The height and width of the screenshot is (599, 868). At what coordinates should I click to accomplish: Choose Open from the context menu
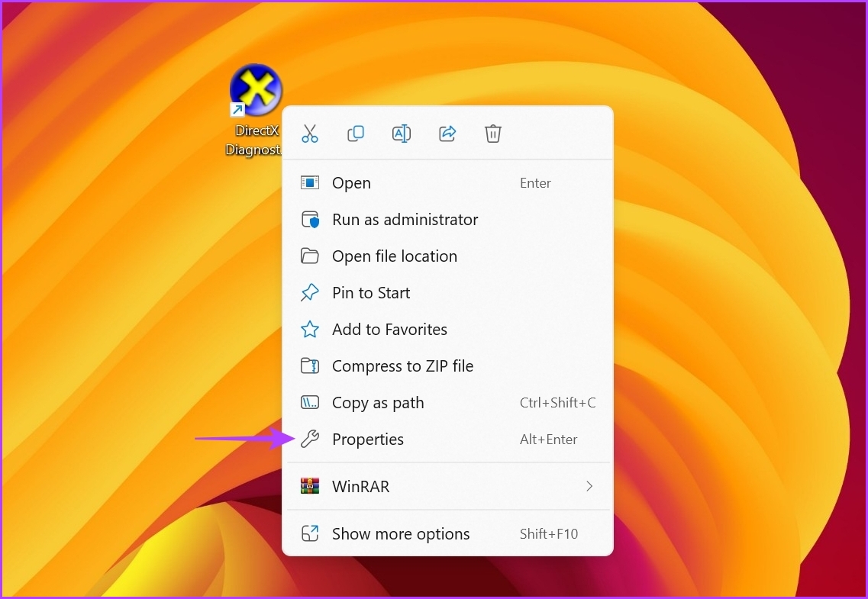[447, 182]
